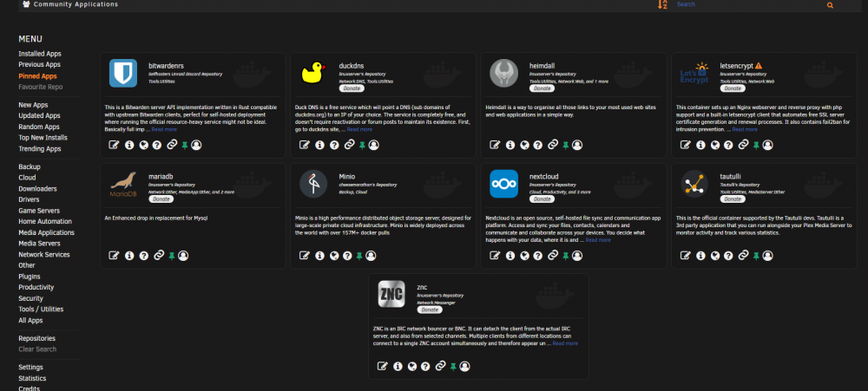Screen dimensions: 868x391
Task: Edit the duckdns container
Action: tap(305, 145)
